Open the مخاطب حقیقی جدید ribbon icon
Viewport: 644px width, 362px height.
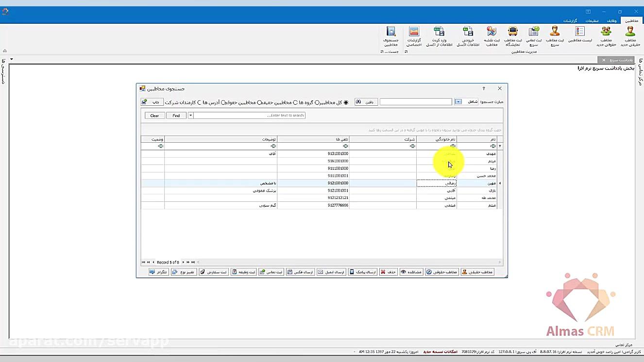tap(630, 36)
